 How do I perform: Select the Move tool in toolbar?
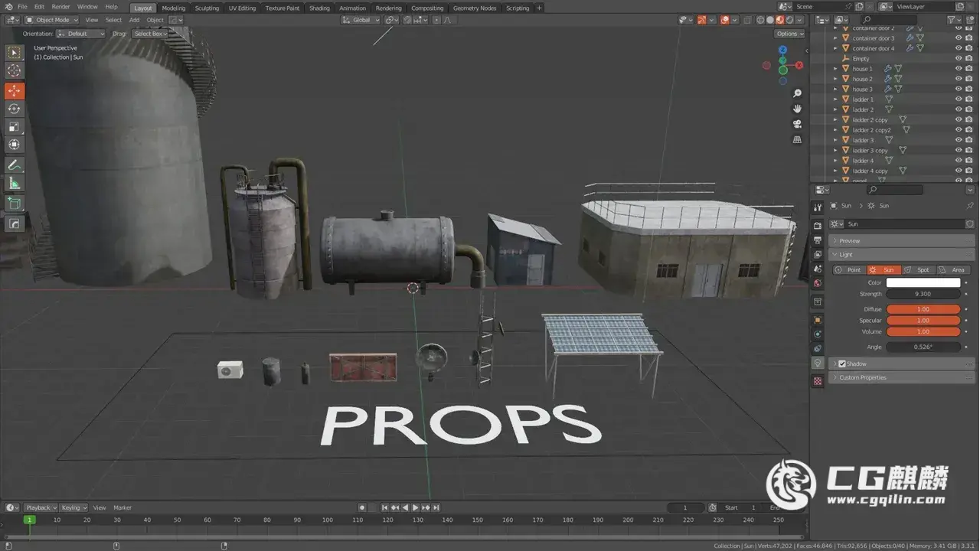point(15,90)
